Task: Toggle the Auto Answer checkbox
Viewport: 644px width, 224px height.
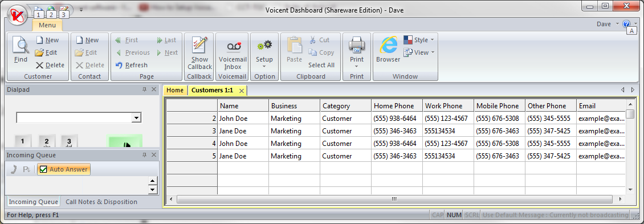Action: coord(43,169)
